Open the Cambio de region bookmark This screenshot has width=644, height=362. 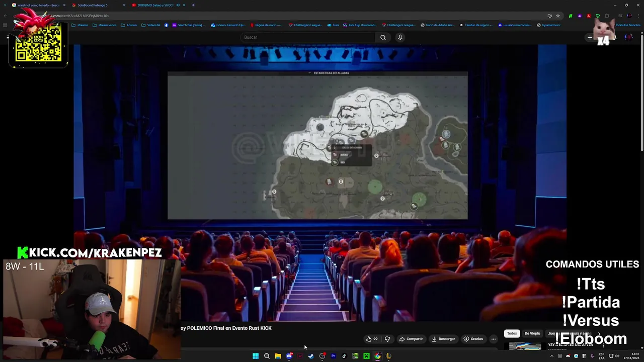[476, 25]
